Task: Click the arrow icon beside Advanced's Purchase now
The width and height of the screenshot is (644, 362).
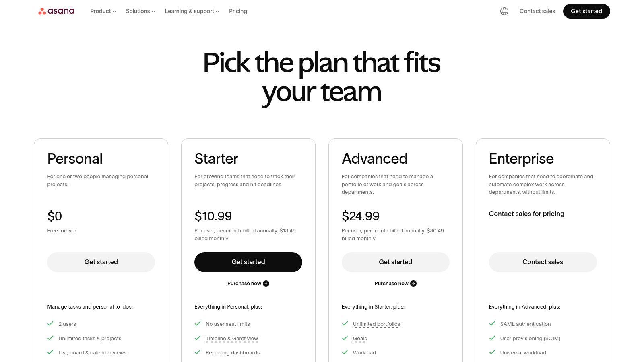Action: point(413,283)
